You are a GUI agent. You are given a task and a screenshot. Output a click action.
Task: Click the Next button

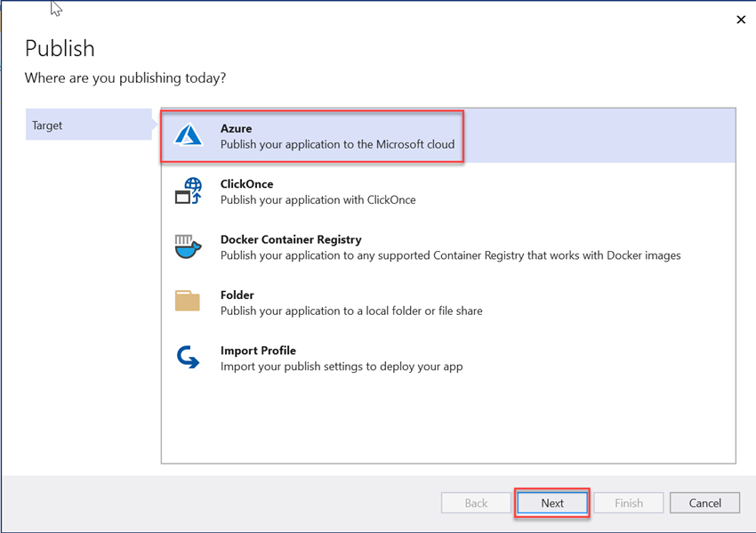point(551,502)
